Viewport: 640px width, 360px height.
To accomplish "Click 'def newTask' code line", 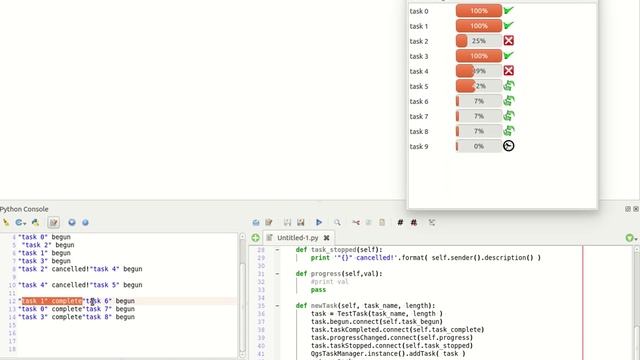I will click(365, 306).
